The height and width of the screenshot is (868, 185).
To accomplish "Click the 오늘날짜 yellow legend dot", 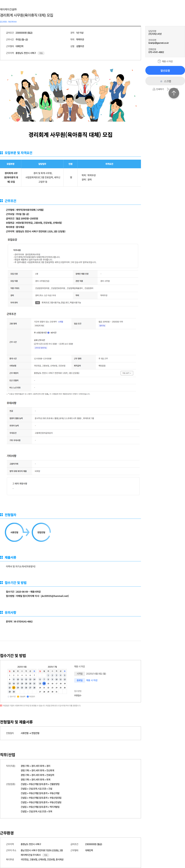I will (18, 696).
